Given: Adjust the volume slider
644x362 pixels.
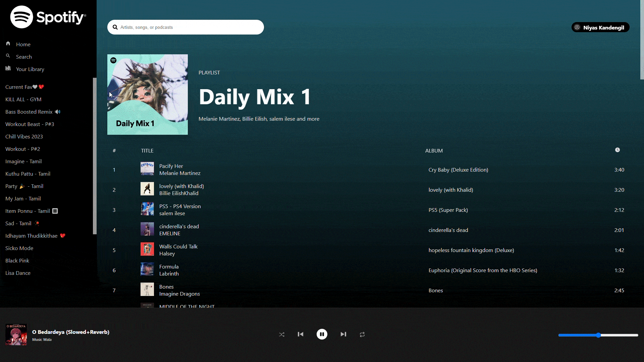Looking at the screenshot, I should tap(598, 335).
